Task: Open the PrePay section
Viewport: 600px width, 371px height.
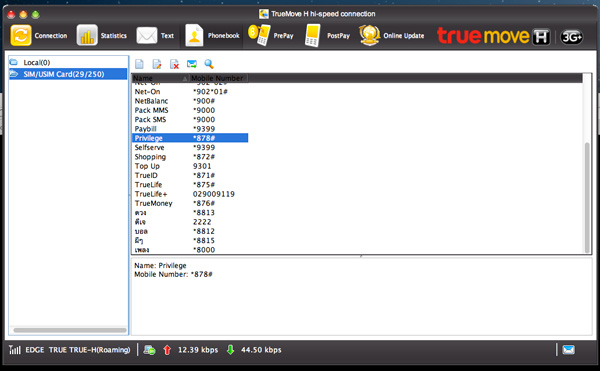Action: [x=271, y=35]
